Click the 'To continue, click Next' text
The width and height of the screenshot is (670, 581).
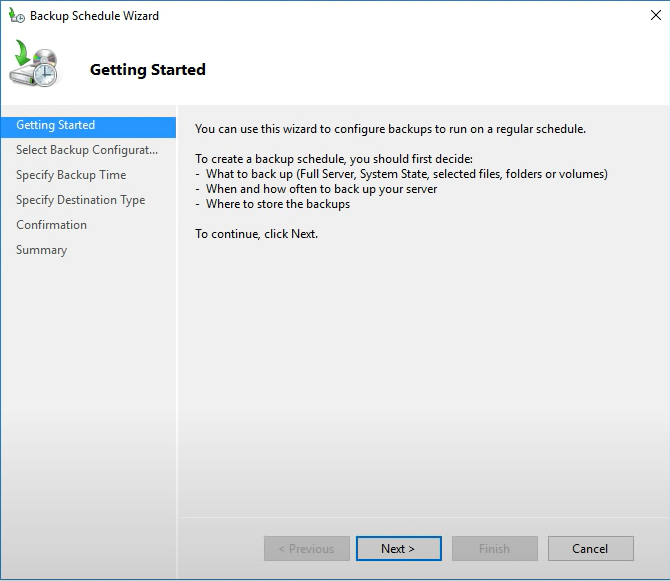pyautogui.click(x=256, y=234)
